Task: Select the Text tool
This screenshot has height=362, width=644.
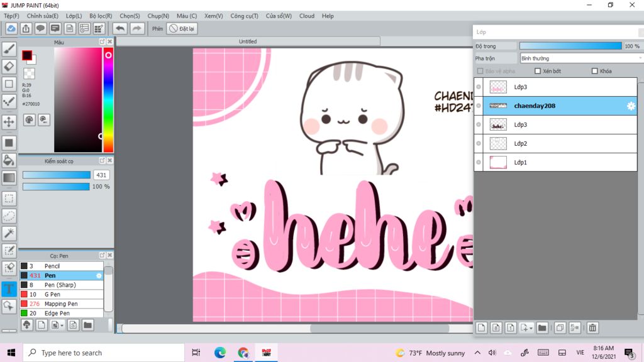Action: tap(9, 288)
